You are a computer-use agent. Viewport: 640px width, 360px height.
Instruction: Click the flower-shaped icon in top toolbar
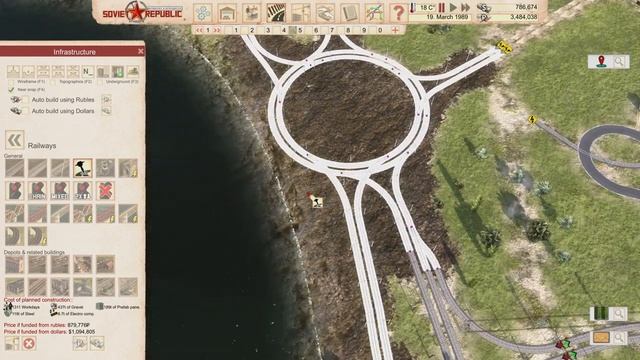(x=202, y=13)
